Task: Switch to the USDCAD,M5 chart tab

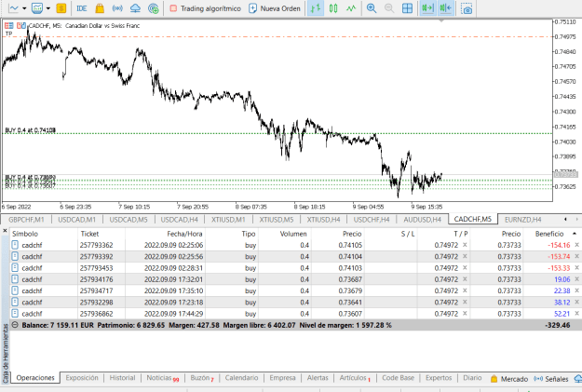Action: click(x=129, y=220)
